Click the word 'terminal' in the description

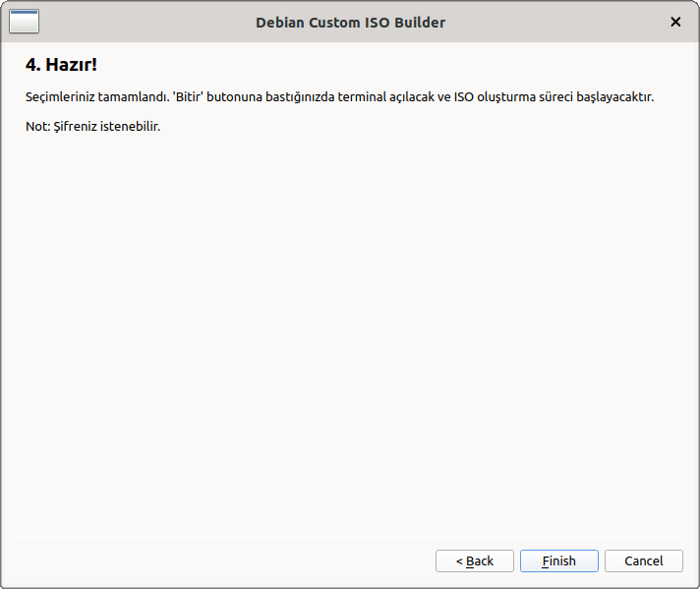point(364,97)
